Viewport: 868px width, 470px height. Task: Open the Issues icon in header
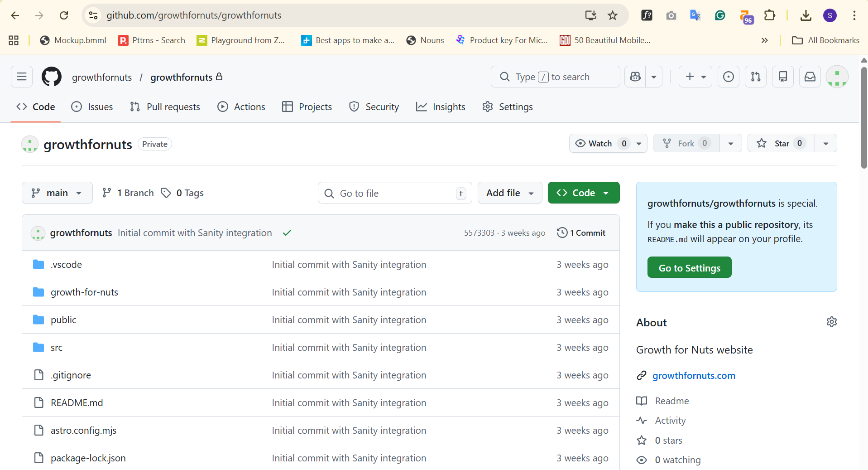point(729,77)
